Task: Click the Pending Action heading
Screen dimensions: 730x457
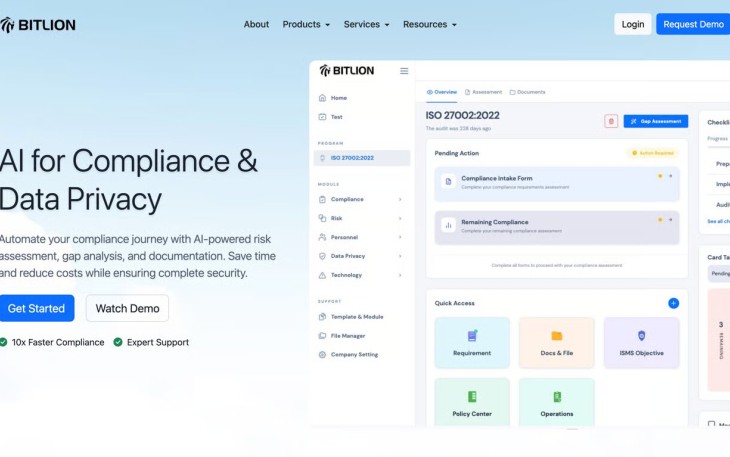Action: 457,153
